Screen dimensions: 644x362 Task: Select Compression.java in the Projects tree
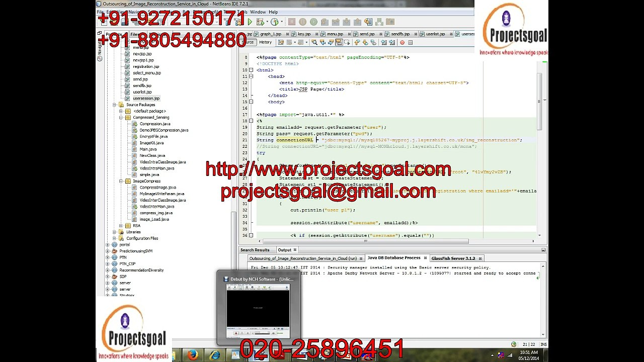(155, 124)
